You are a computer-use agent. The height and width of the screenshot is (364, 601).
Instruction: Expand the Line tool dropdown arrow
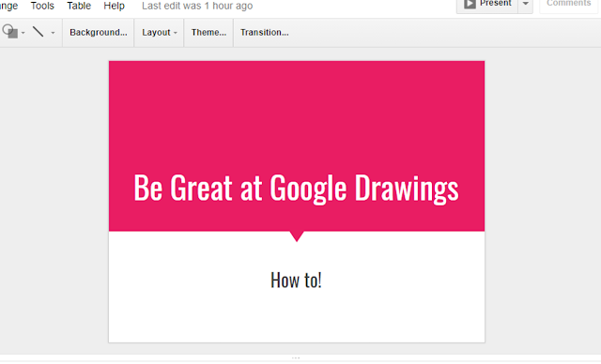click(53, 33)
